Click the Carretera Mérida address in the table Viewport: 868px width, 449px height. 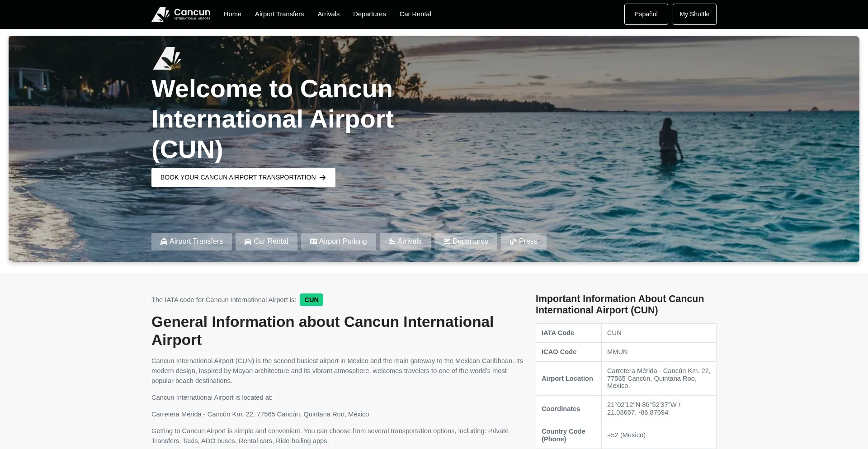coord(659,378)
